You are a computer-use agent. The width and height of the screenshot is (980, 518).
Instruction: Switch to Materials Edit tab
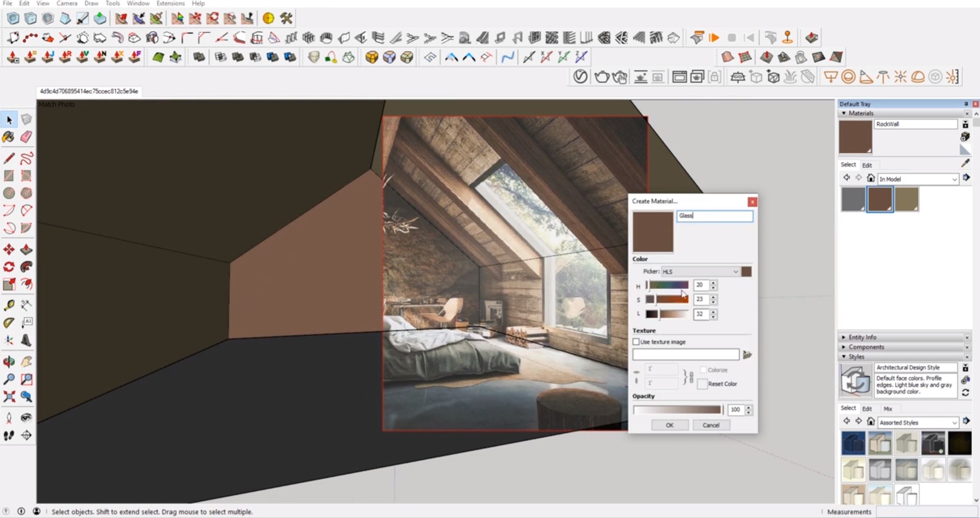[867, 165]
